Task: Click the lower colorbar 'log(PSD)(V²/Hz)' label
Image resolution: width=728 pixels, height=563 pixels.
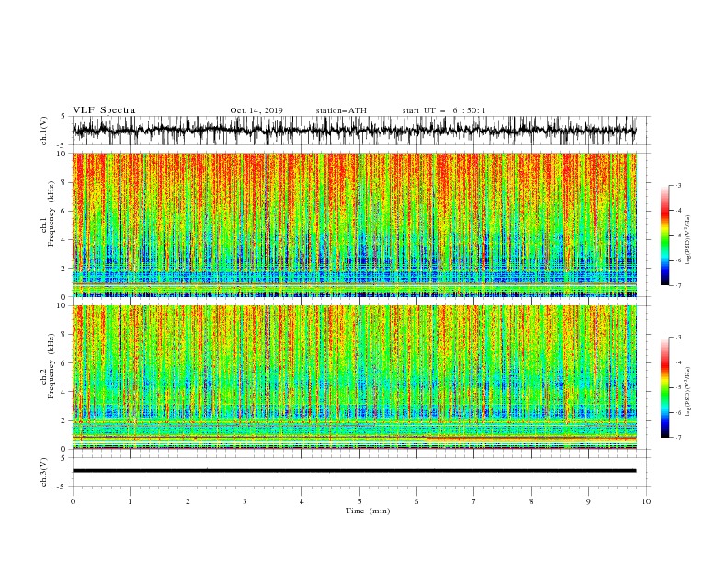Action: click(688, 392)
